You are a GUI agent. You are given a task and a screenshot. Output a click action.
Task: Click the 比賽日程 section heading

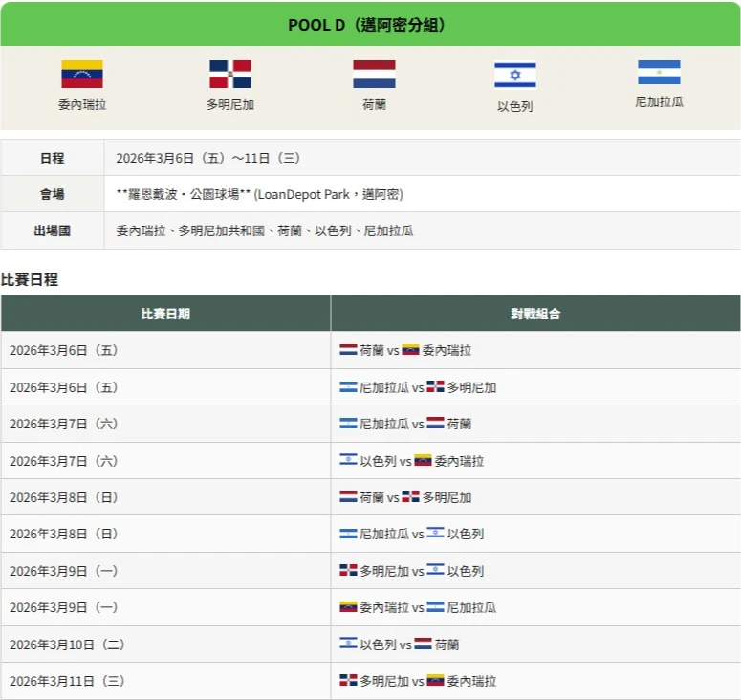[30, 279]
